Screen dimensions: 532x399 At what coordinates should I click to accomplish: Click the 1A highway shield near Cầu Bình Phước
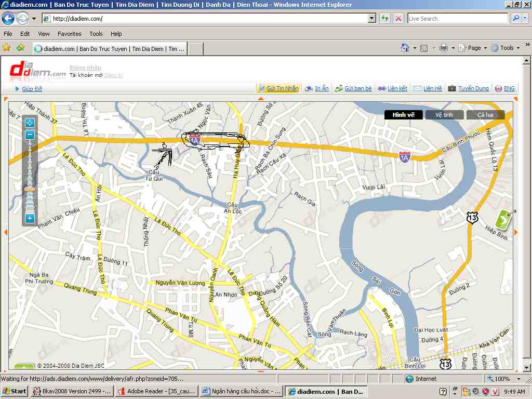pos(404,157)
